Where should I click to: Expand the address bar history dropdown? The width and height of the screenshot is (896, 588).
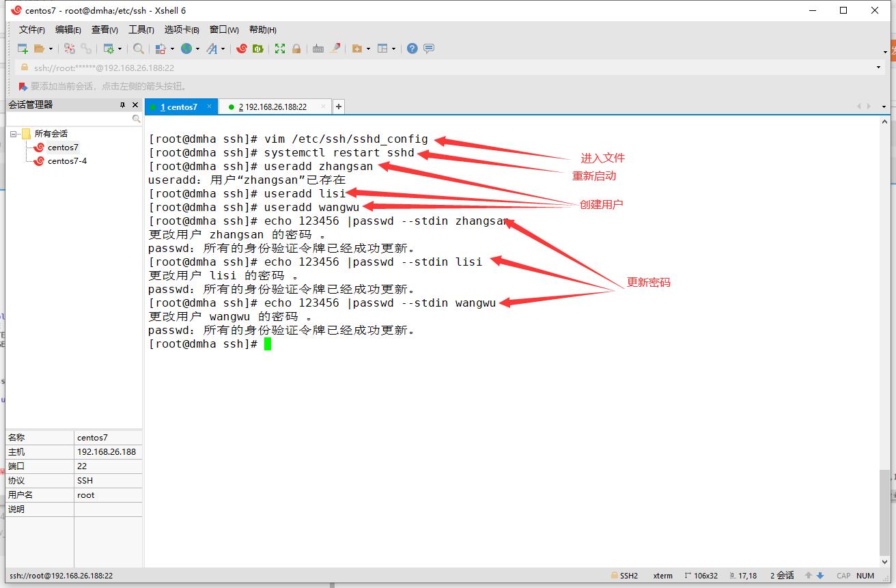(x=878, y=68)
